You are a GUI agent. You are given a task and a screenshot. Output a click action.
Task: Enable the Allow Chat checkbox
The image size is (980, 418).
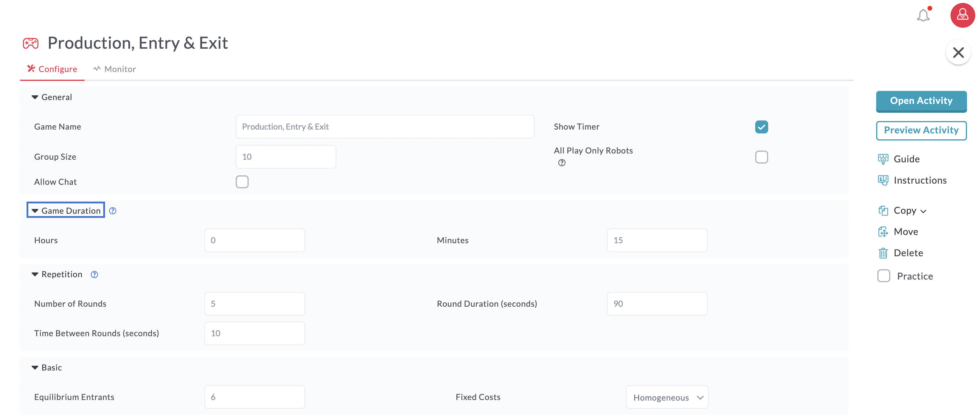point(242,182)
